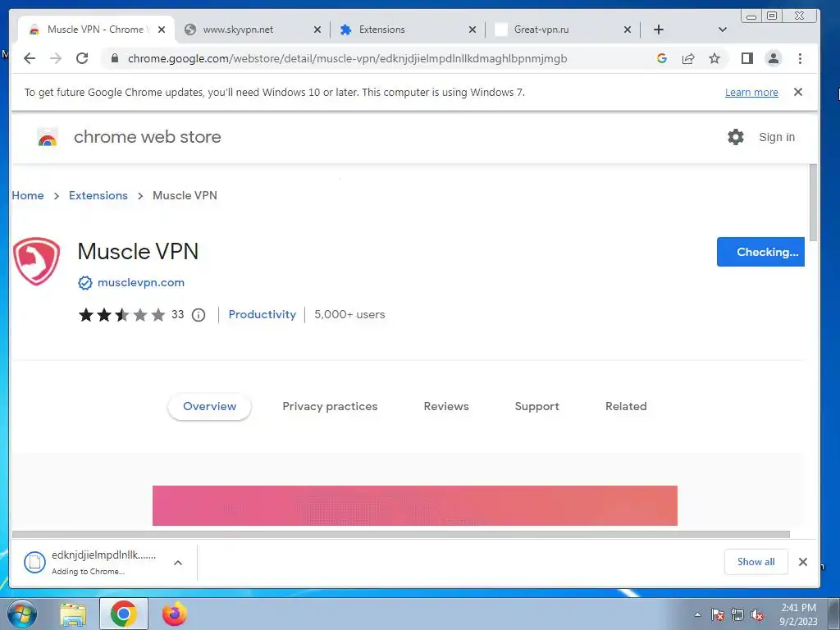Show hidden tray icons arrow

click(x=697, y=615)
